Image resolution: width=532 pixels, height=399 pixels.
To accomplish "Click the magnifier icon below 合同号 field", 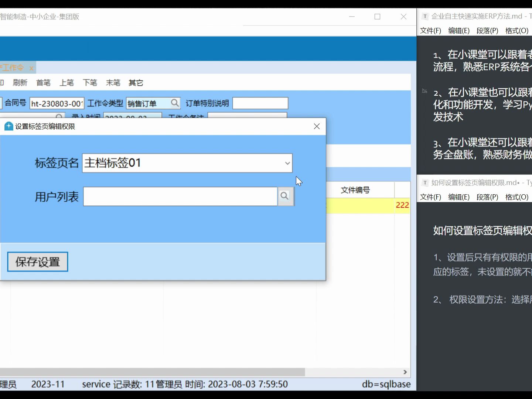I will (59, 117).
